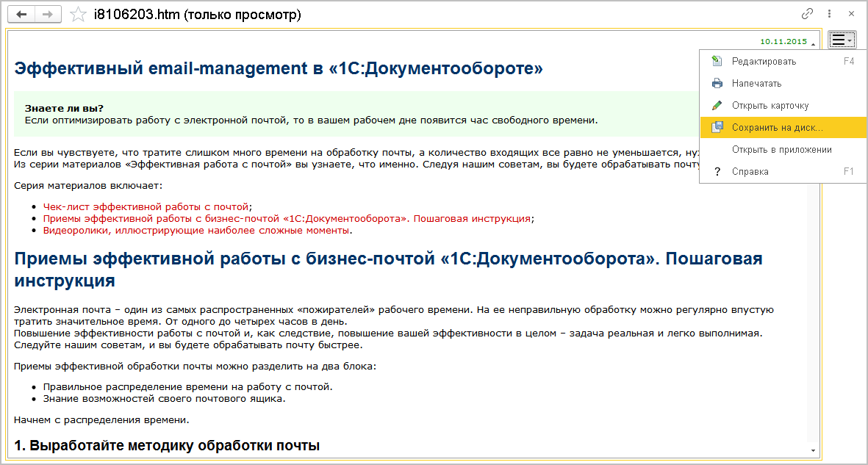Click the pencil icon beside Открыть карточку
Image resolution: width=868 pixels, height=465 pixels.
[717, 105]
